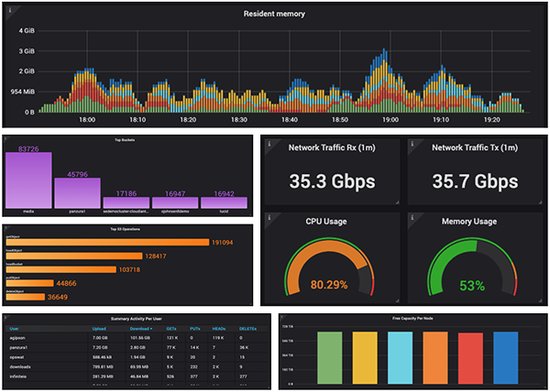Open the Top S3 Operations title menu
This screenshot has height=392, width=550.
click(x=126, y=229)
